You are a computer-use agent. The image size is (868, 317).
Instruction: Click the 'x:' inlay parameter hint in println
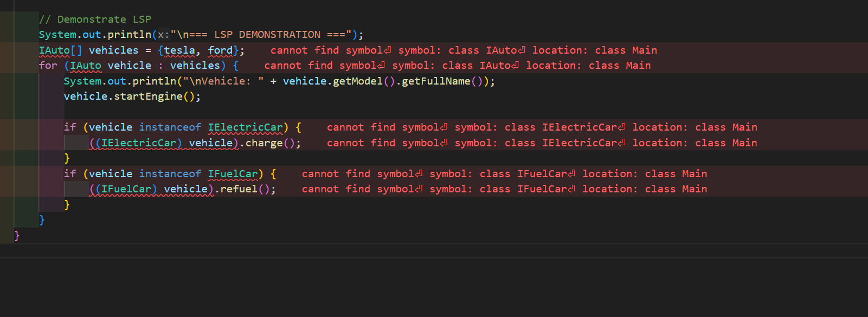(x=163, y=34)
